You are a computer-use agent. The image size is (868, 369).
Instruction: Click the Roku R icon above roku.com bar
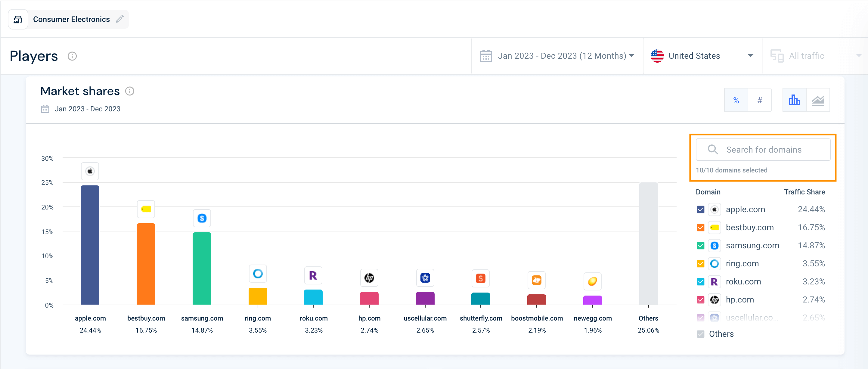click(313, 275)
